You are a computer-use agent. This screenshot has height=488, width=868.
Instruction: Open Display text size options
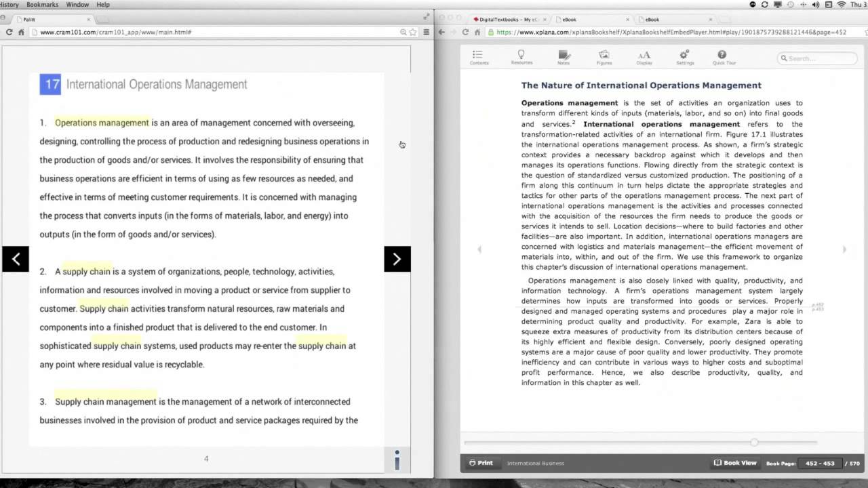(x=644, y=58)
